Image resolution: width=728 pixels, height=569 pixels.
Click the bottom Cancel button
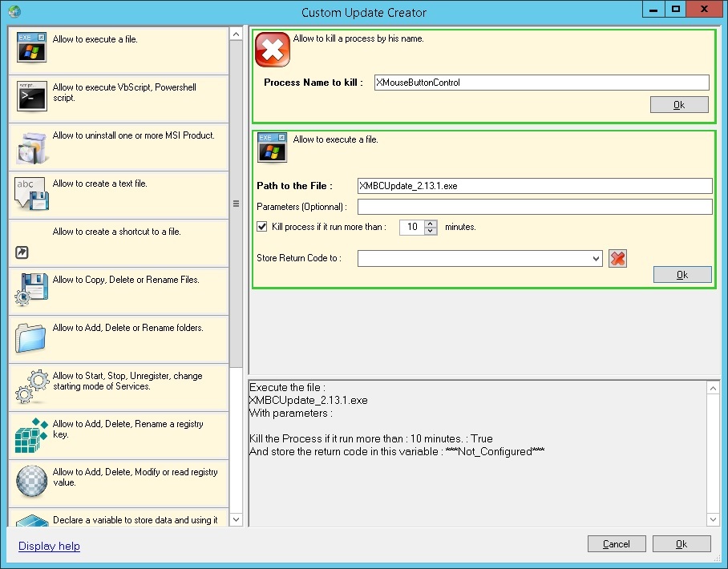(617, 544)
